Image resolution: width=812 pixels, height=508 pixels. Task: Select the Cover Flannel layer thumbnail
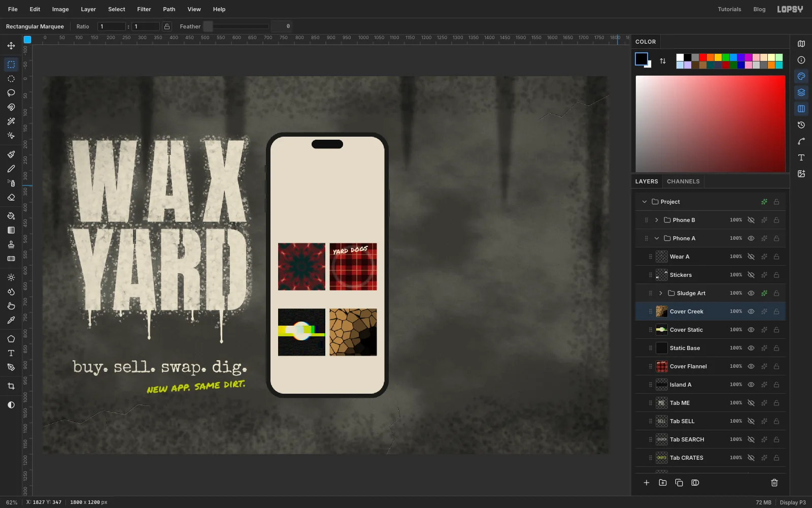pyautogui.click(x=662, y=366)
